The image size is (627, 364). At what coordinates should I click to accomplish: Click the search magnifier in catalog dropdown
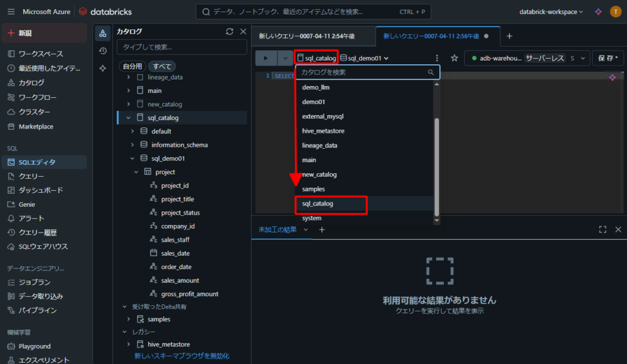[x=430, y=72]
